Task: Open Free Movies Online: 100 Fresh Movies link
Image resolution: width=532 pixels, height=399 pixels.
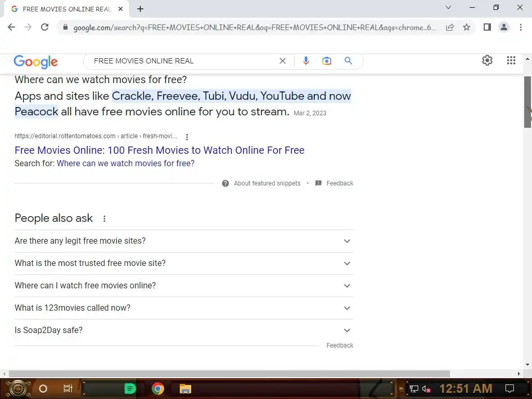Action: click(159, 150)
